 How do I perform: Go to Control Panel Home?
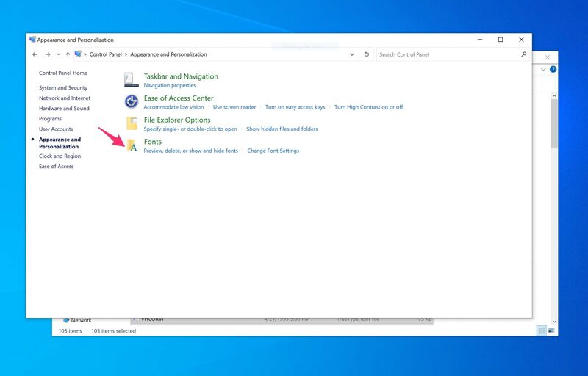[63, 73]
